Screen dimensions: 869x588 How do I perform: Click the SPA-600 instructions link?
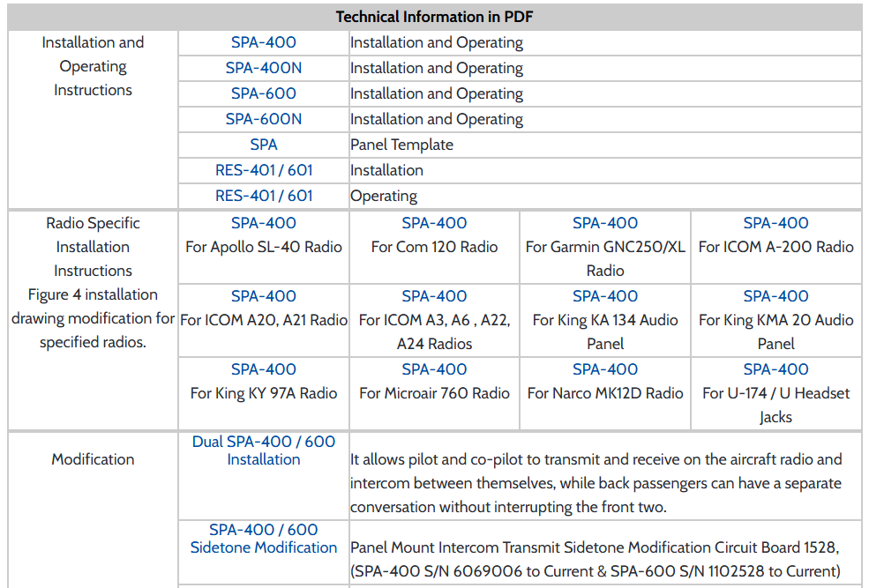[x=263, y=93]
